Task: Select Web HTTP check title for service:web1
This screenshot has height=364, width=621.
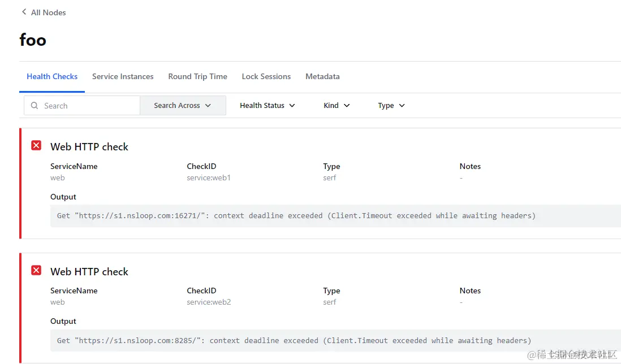Action: pyautogui.click(x=89, y=147)
